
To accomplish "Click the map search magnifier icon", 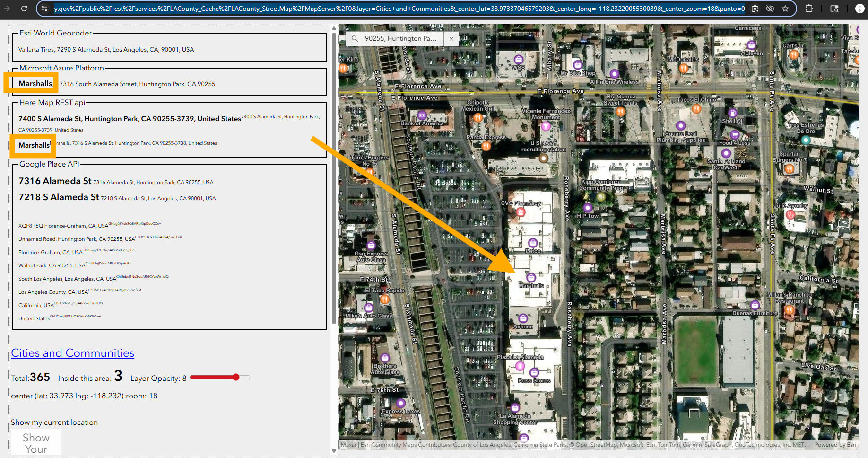I will [x=355, y=38].
